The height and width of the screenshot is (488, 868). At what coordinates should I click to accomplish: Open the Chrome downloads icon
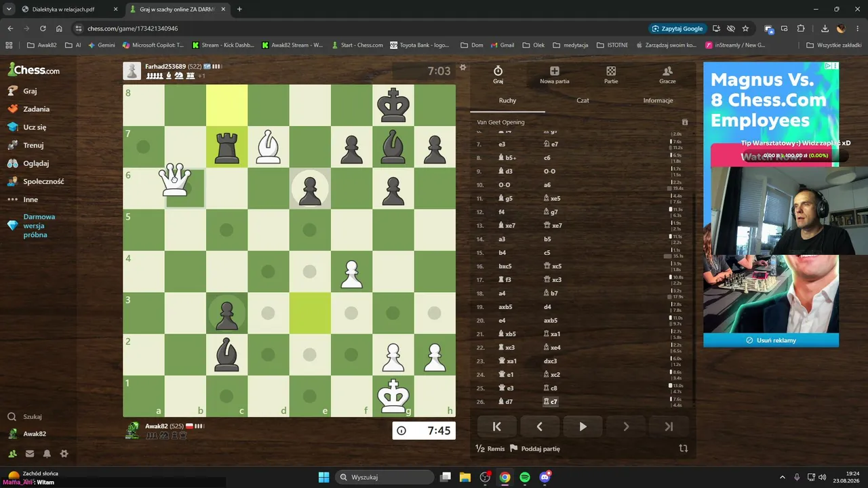(825, 28)
